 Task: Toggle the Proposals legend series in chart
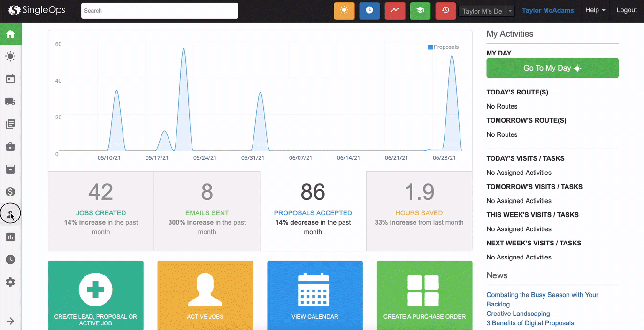click(443, 47)
